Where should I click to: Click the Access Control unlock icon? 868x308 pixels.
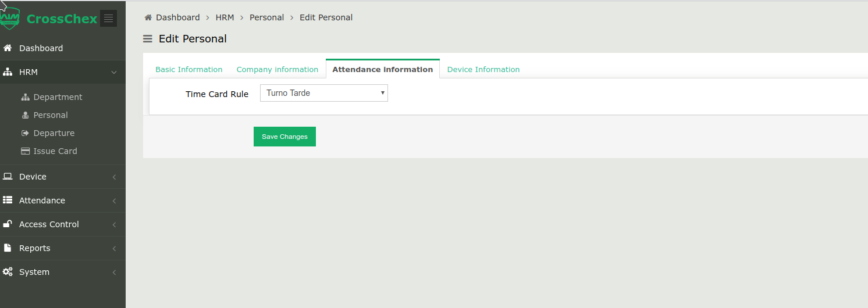tap(8, 224)
